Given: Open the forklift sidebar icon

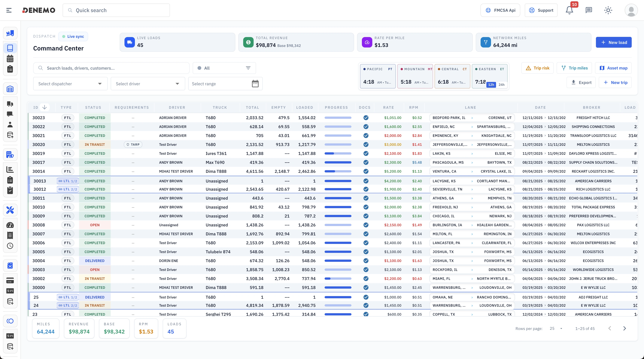Looking at the screenshot, I should point(10,33).
